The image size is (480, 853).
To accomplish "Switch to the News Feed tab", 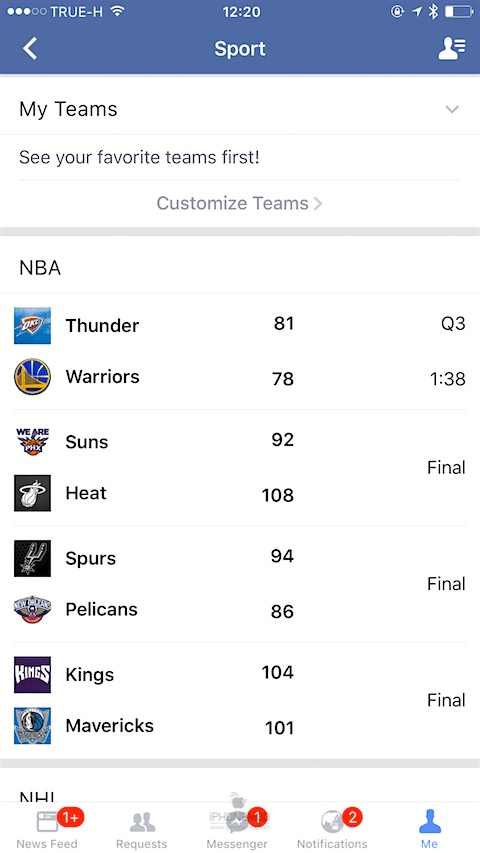I will point(47,829).
